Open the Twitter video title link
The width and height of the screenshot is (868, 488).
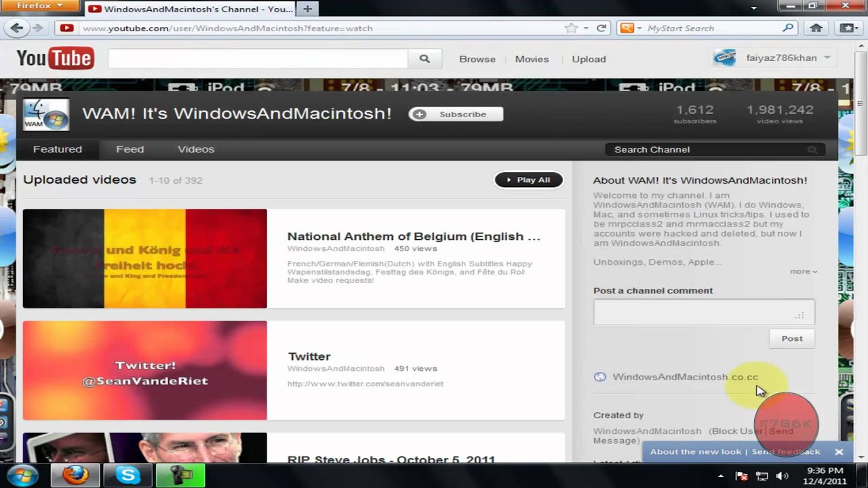309,357
